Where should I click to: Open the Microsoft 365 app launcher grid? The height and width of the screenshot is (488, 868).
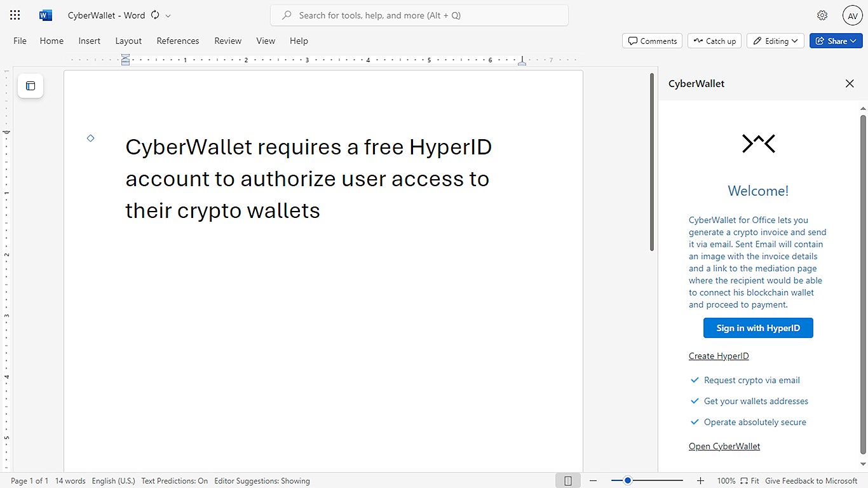click(15, 15)
